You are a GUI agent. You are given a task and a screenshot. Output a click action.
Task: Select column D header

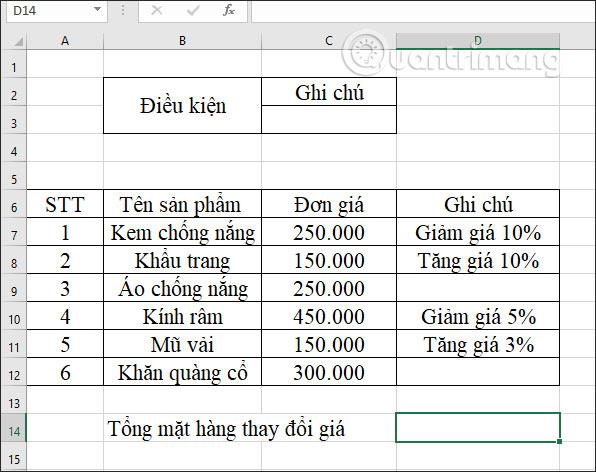478,41
